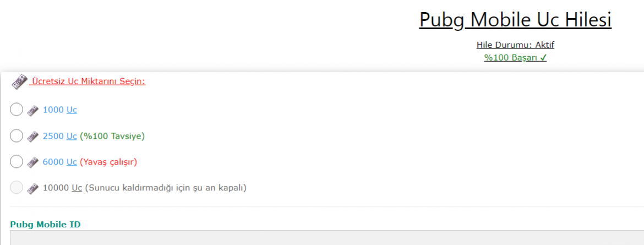Click the underlined Uc link after 10000

tap(77, 188)
